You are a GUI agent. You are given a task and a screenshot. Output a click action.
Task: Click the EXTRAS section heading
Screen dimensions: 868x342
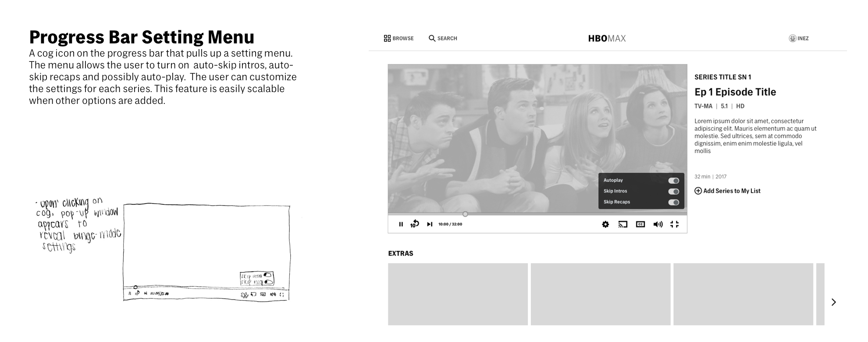click(x=401, y=253)
